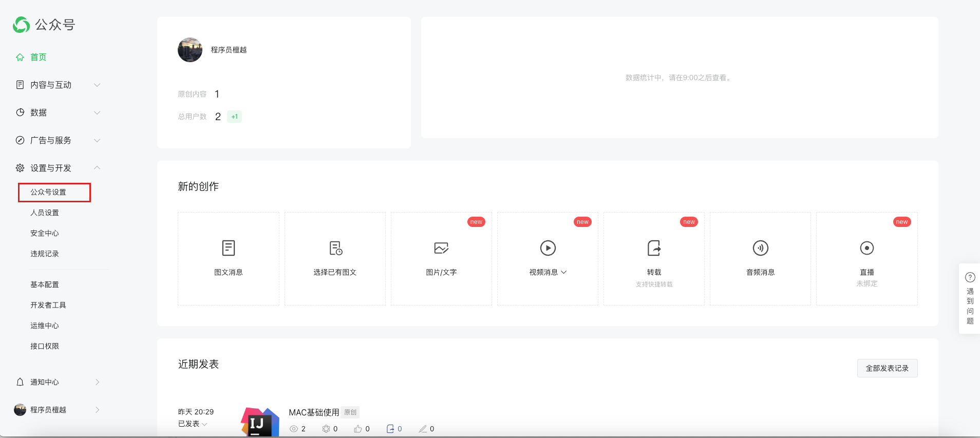
Task: Expand the sidebar 程序员檀越 account arrow
Action: click(97, 410)
